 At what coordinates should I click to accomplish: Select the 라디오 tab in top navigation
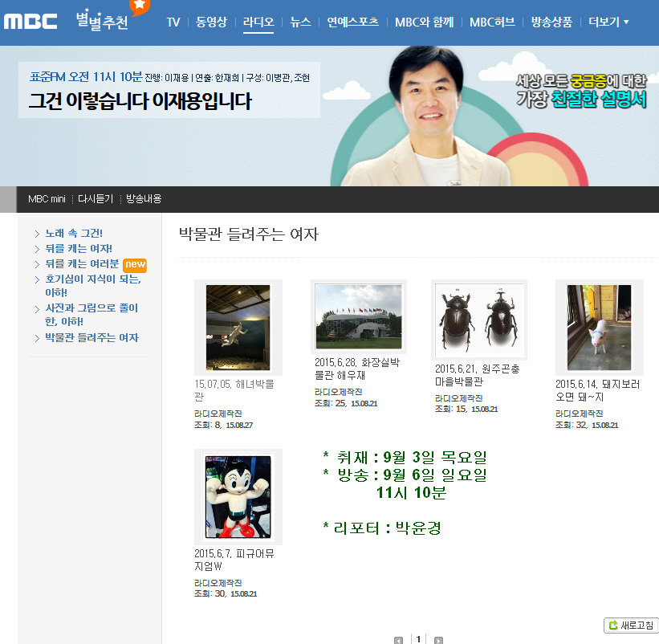tap(258, 22)
